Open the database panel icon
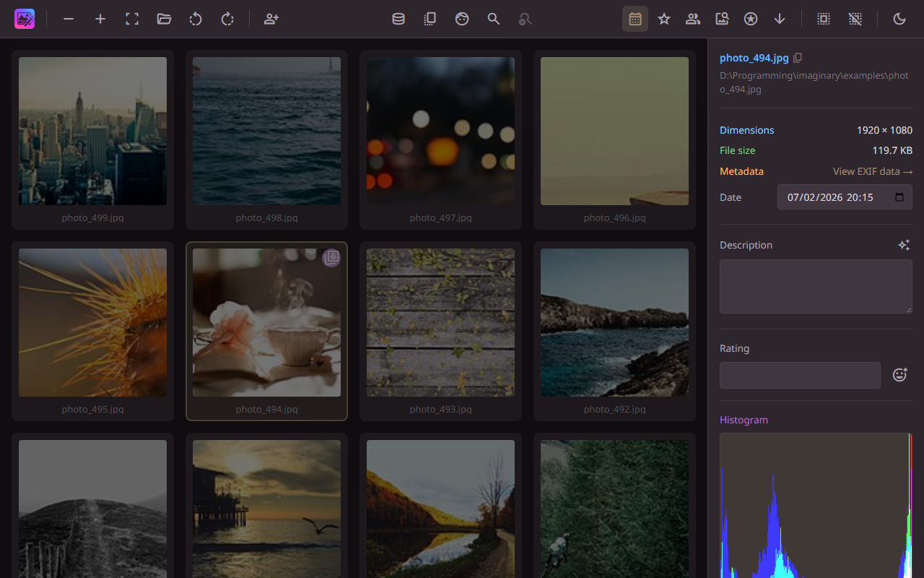Screen dimensions: 924x578 tap(398, 19)
